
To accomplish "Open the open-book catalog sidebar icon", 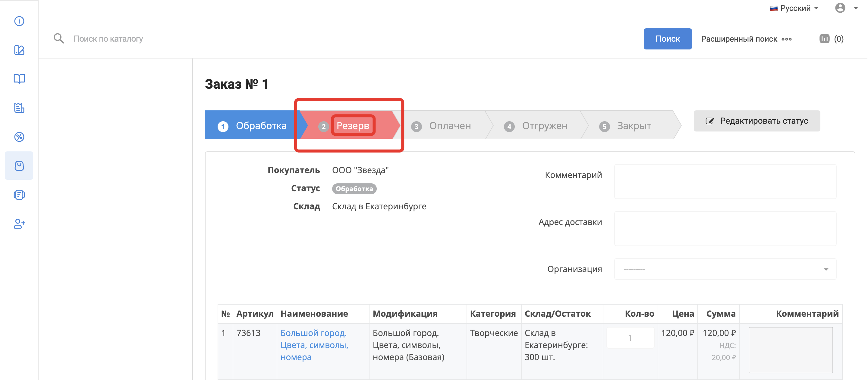I will [x=19, y=79].
